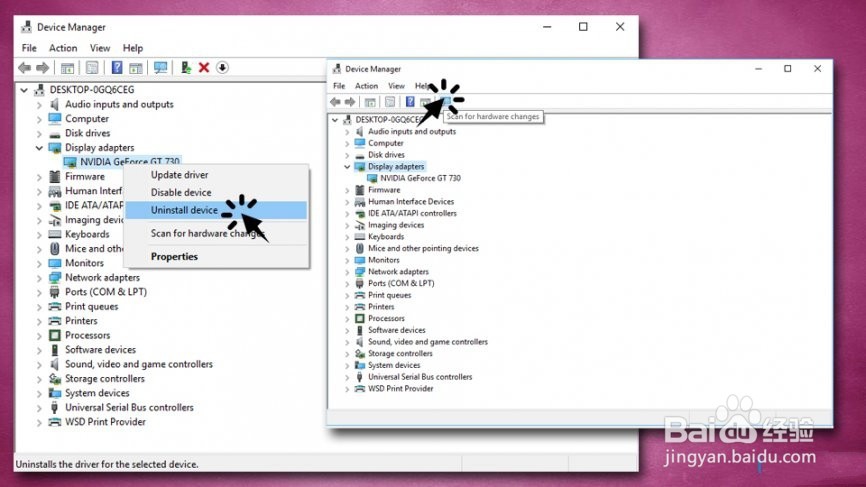866x487 pixels.
Task: Choose Properties from context menu
Action: coord(216,257)
